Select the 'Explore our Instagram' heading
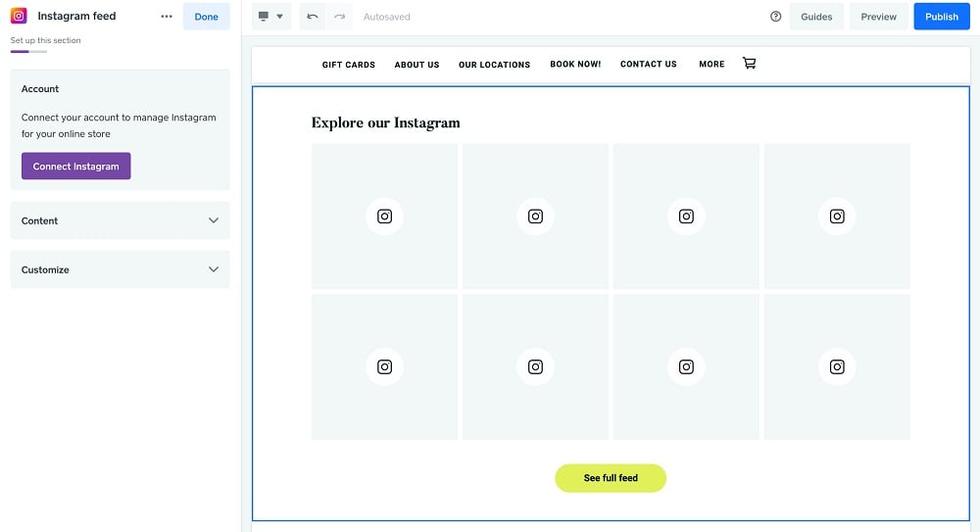 pyautogui.click(x=385, y=122)
